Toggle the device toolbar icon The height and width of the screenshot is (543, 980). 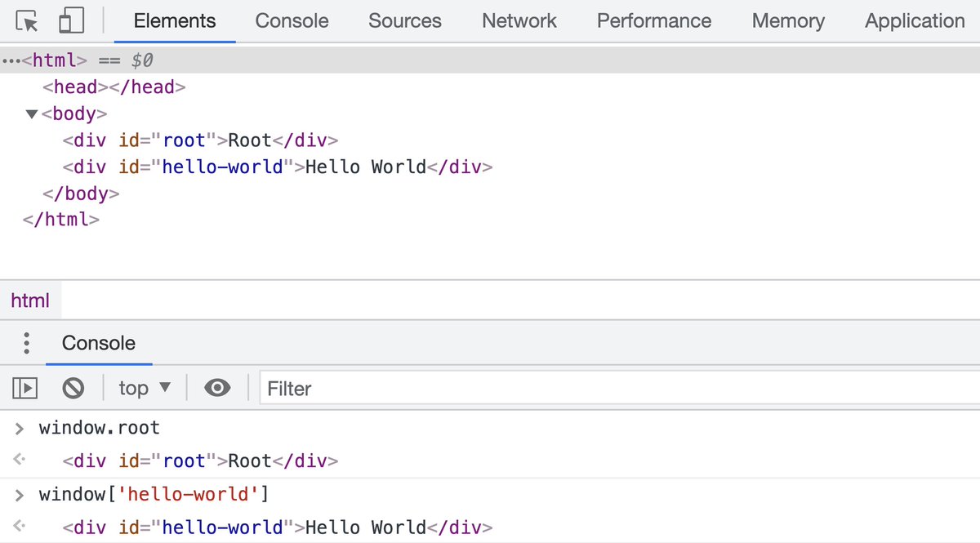pyautogui.click(x=71, y=21)
